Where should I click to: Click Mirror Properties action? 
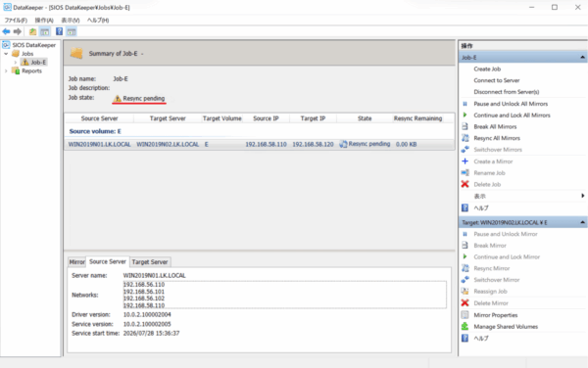[x=495, y=315]
